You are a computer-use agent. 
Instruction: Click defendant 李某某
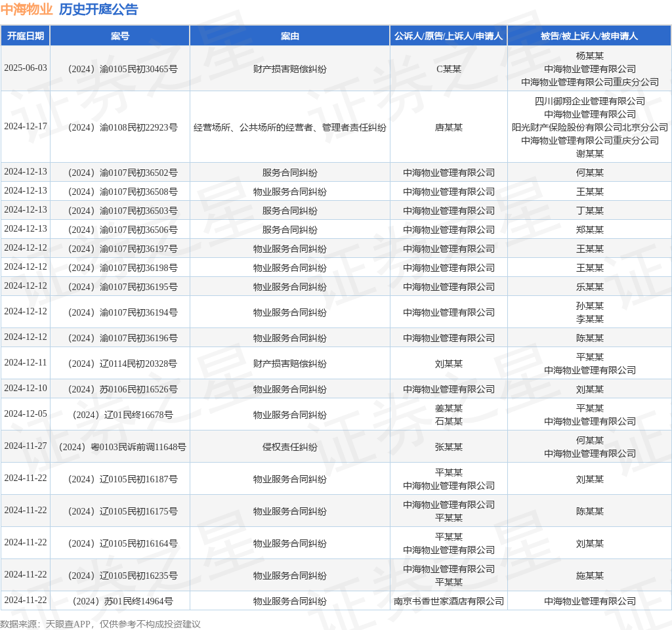(x=589, y=319)
